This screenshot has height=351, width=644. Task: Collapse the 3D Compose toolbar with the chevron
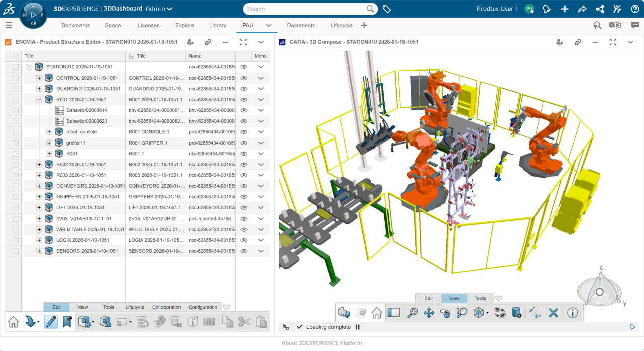click(x=499, y=298)
